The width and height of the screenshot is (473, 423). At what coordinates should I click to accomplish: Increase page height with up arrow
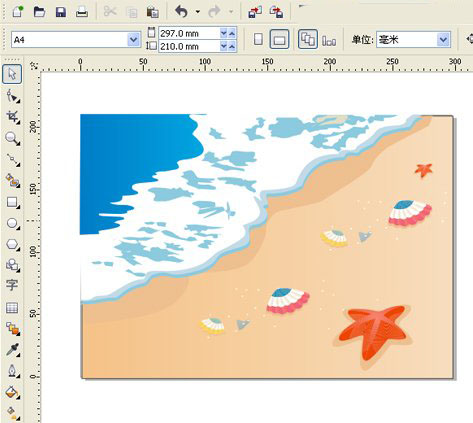tap(232, 46)
